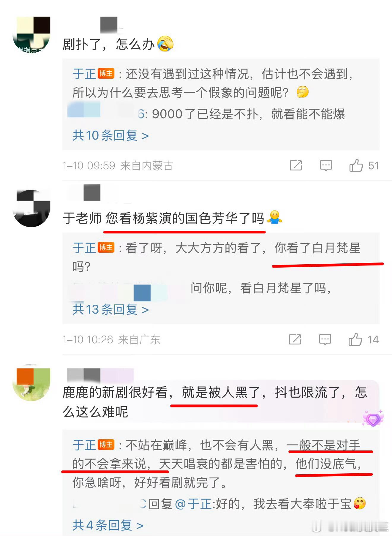Expand 共10条回复 thread
Screen dimensions: 392x536
point(110,135)
